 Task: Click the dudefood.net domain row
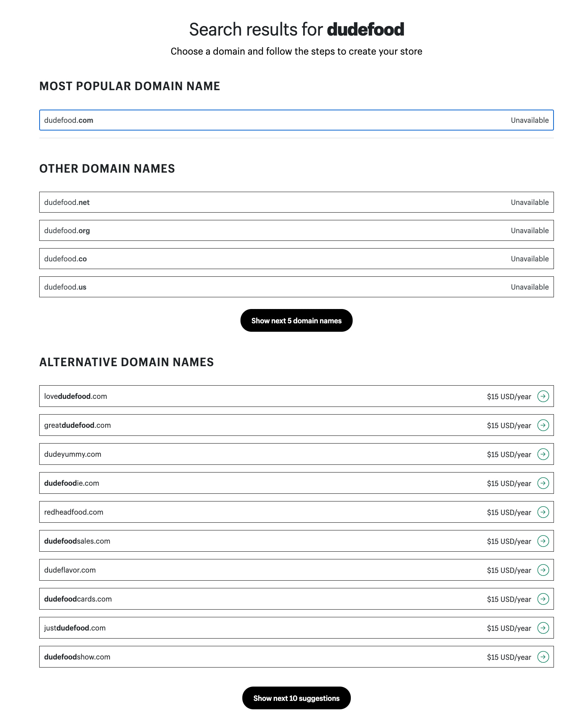[296, 202]
